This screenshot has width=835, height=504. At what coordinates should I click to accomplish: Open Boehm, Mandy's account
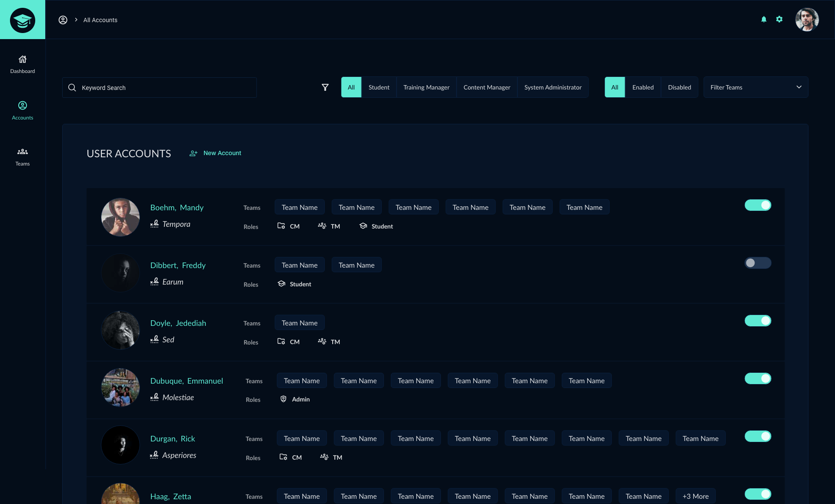[x=177, y=208]
